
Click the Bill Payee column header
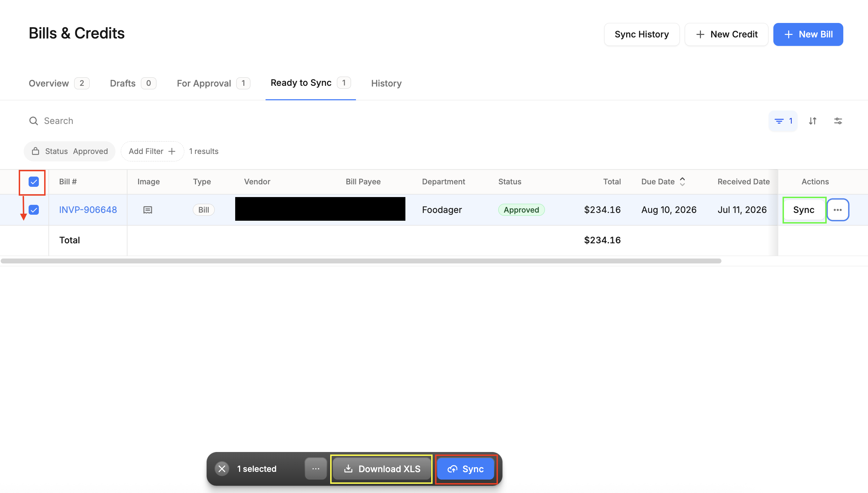[363, 182]
